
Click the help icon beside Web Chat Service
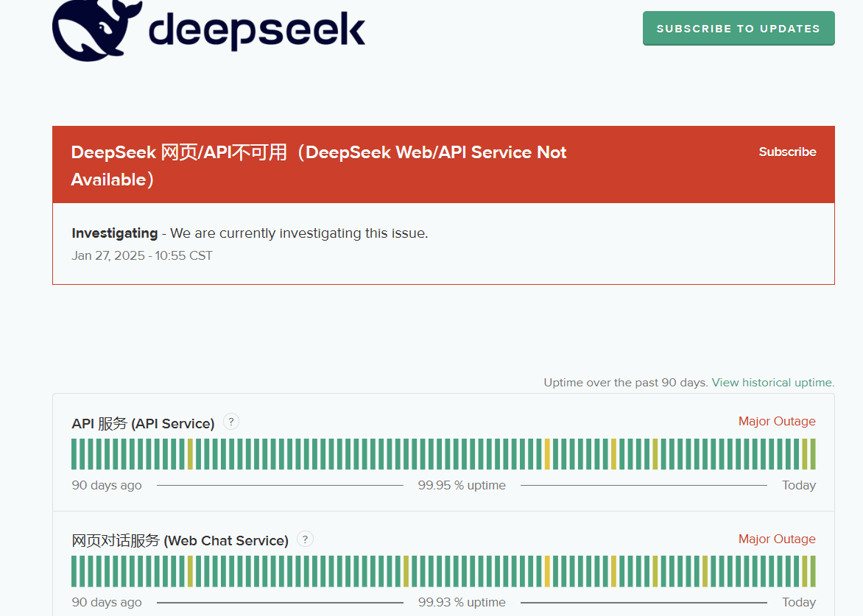coord(305,539)
